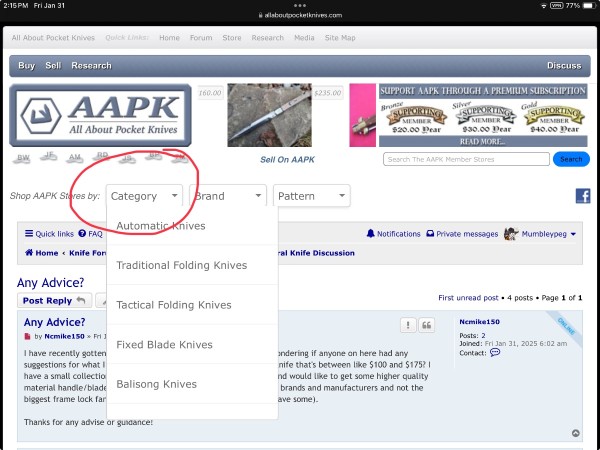Open the Forum quick link
The image size is (600, 450).
click(201, 38)
